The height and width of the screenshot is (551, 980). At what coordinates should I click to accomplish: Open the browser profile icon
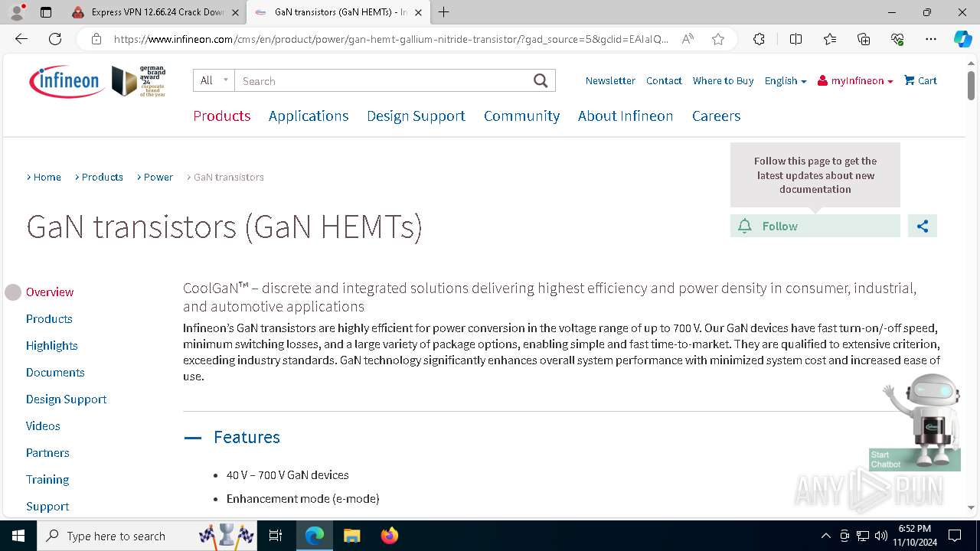[x=17, y=12]
